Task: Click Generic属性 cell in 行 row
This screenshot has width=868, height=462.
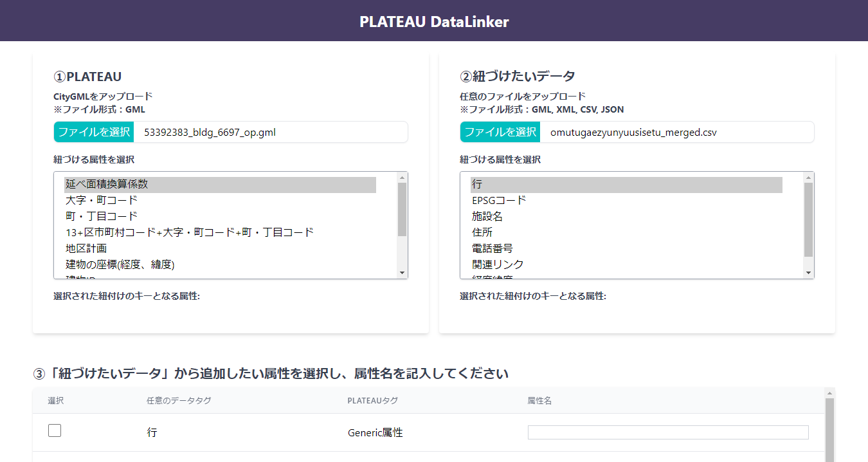Action: (375, 433)
